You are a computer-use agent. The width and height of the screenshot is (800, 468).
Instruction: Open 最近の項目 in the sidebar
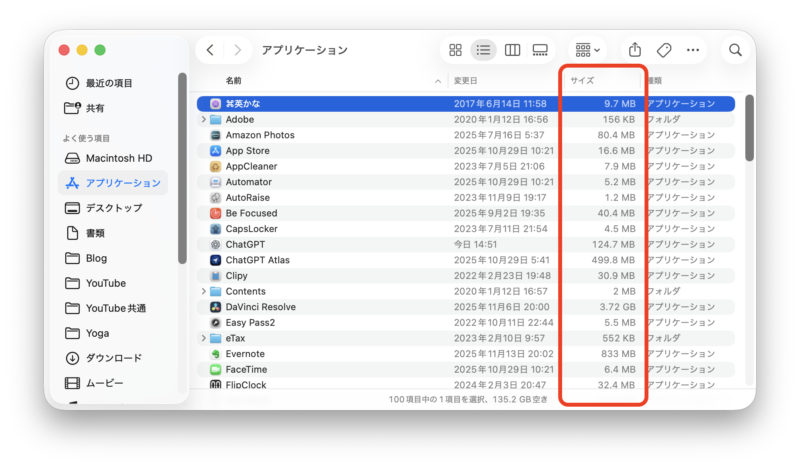[109, 83]
